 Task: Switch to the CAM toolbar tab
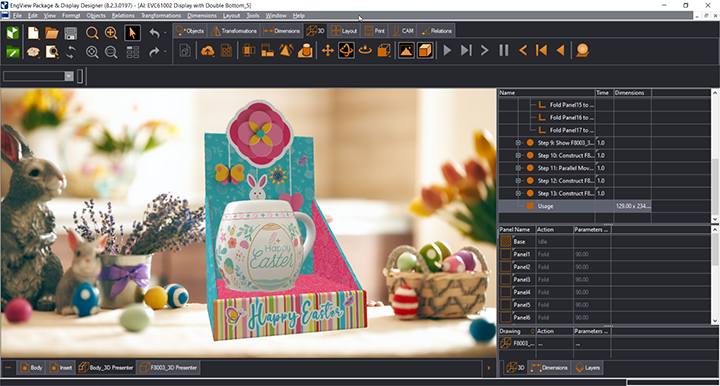[403, 31]
